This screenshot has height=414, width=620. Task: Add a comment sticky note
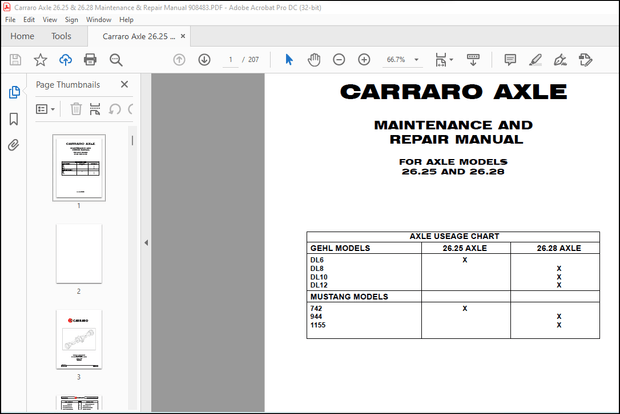[510, 60]
